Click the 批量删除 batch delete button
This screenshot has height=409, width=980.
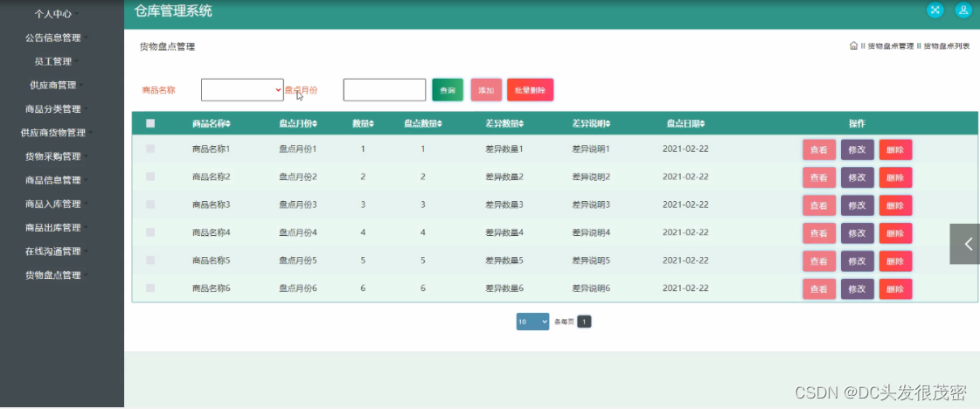(x=530, y=90)
